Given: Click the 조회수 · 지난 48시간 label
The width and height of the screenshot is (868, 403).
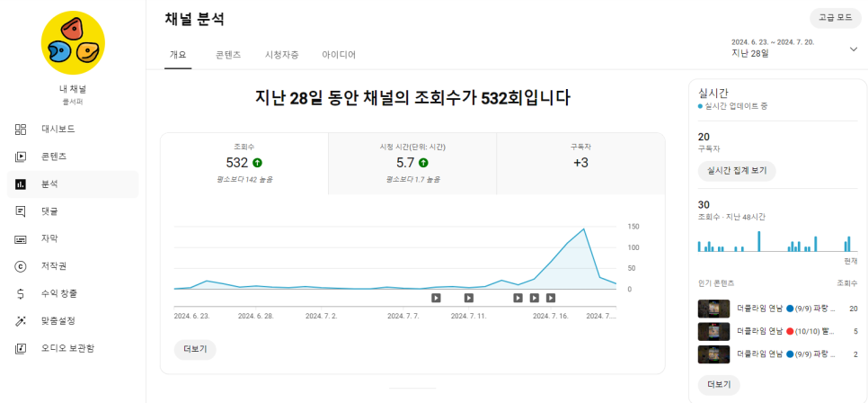Looking at the screenshot, I should (x=731, y=216).
